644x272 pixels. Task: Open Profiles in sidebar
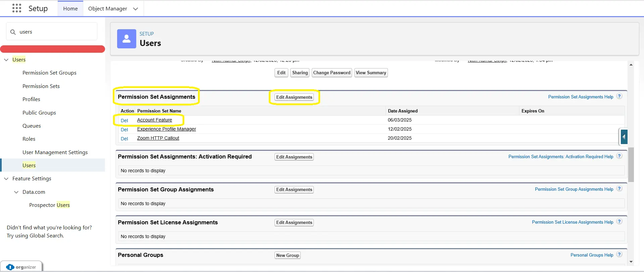[31, 99]
